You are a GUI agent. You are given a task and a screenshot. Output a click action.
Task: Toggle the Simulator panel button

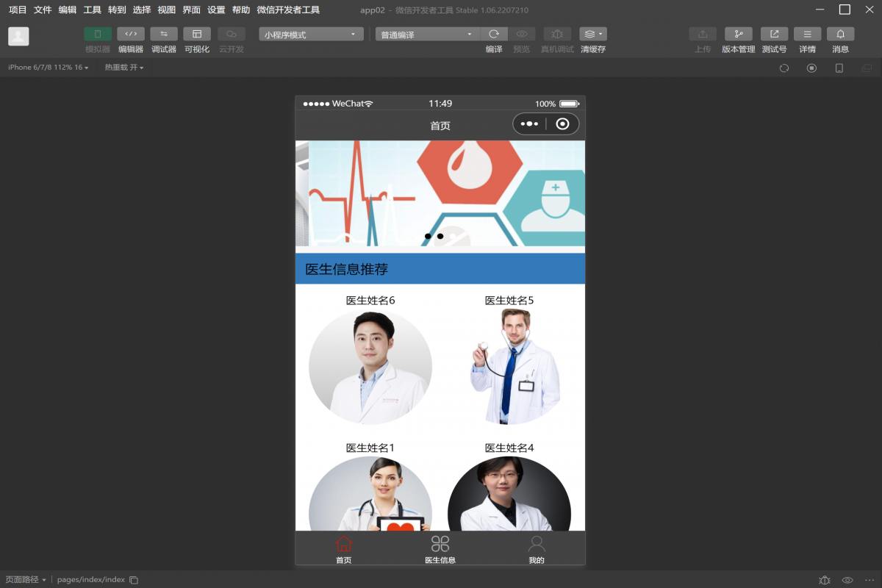pyautogui.click(x=98, y=35)
